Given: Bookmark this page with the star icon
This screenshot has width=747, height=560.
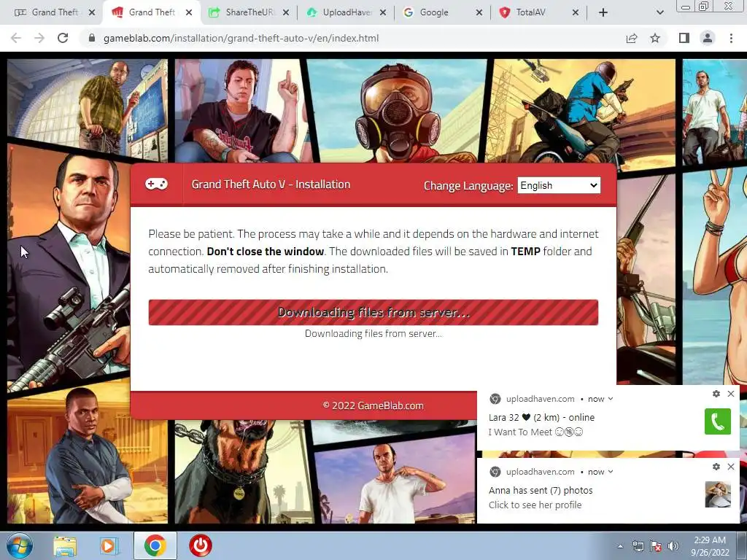Looking at the screenshot, I should coord(655,38).
